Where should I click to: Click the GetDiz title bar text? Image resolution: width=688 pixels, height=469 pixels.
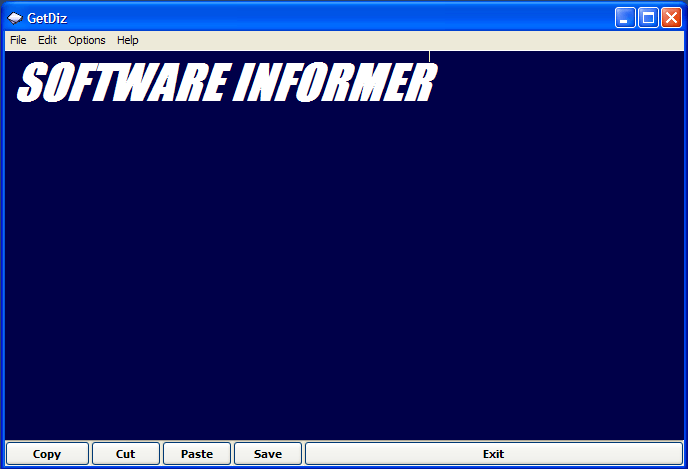(x=47, y=17)
